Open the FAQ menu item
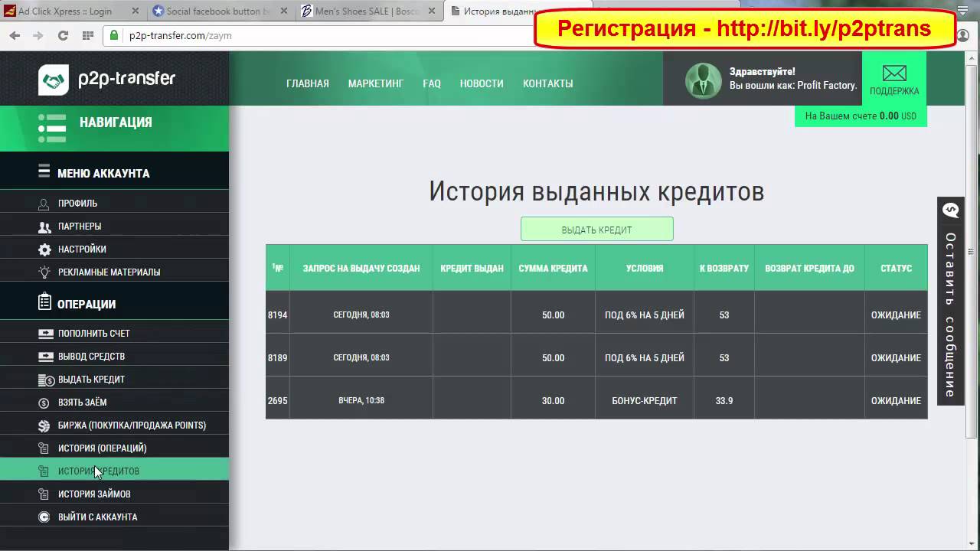The image size is (980, 551). tap(432, 83)
